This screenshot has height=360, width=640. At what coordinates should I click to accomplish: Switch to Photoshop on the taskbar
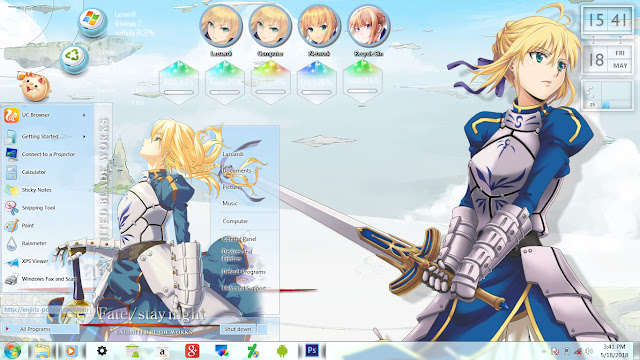click(x=312, y=351)
